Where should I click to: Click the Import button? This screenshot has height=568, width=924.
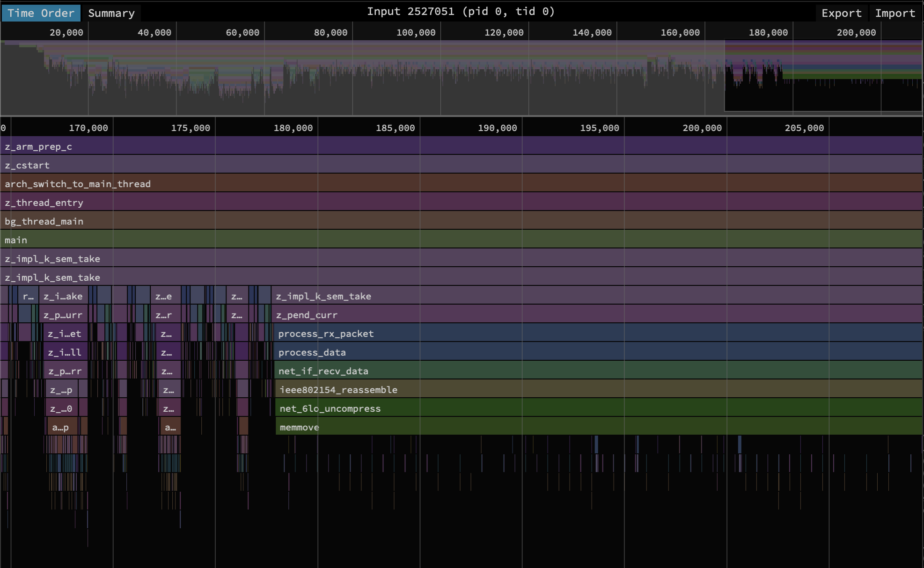[895, 13]
